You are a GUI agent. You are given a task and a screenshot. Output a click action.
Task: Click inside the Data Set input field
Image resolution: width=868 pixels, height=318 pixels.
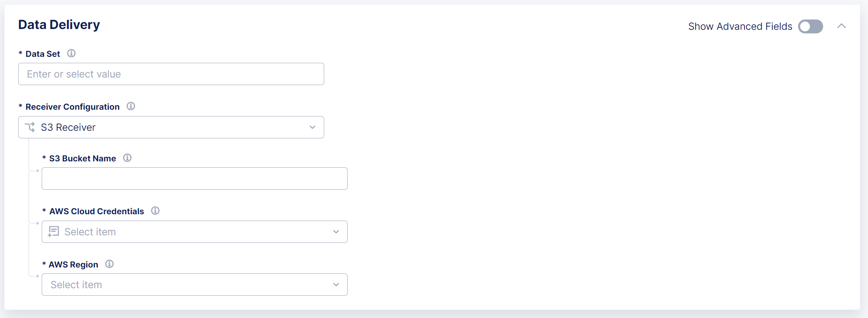pyautogui.click(x=171, y=74)
